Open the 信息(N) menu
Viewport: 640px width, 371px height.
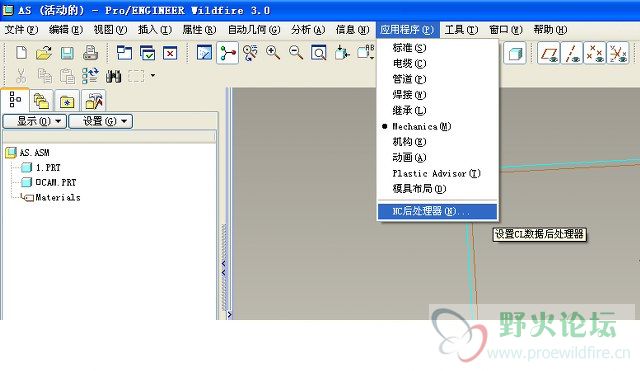point(352,30)
